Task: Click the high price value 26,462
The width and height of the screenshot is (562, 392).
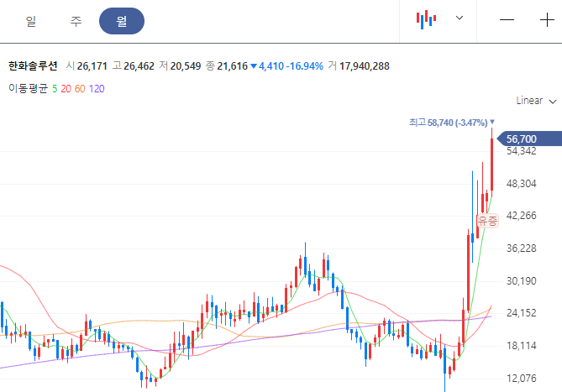Action: (x=139, y=66)
